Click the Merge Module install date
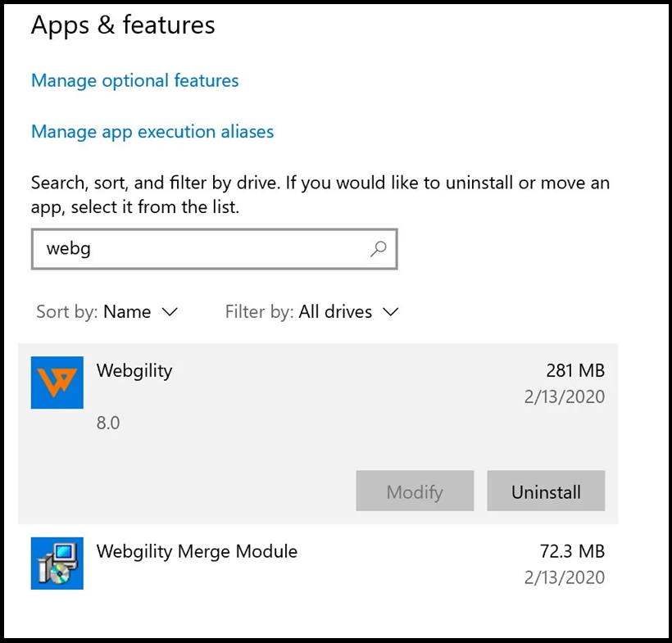 pos(564,577)
